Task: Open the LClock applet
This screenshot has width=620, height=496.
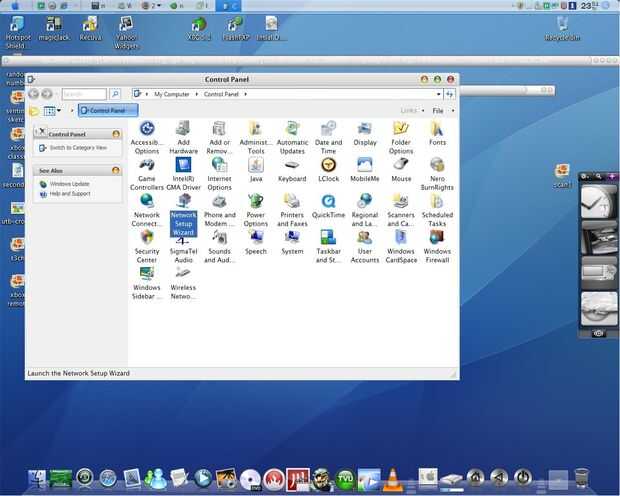Action: (x=328, y=170)
